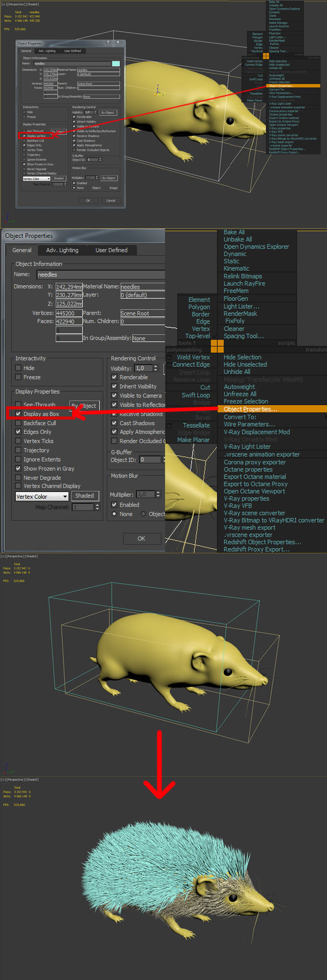
Task: Toggle Motion Blur Enabled in enlarged dialog
Action: tap(114, 505)
